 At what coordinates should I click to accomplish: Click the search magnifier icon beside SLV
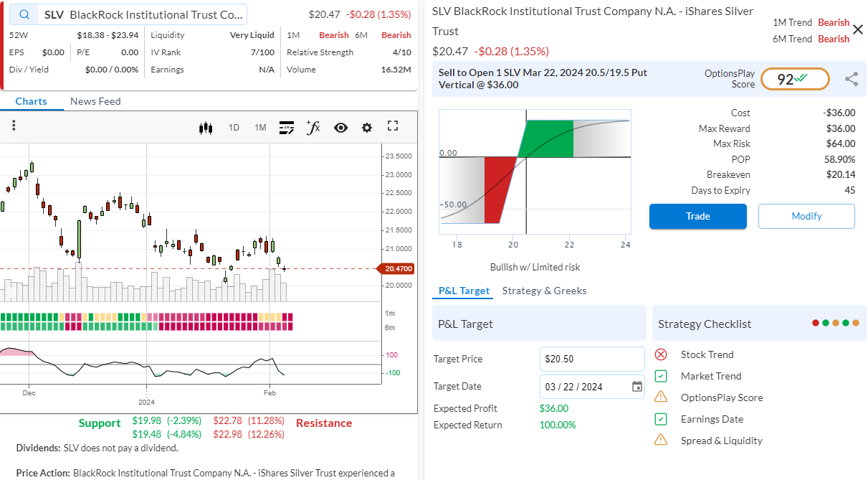pos(26,14)
